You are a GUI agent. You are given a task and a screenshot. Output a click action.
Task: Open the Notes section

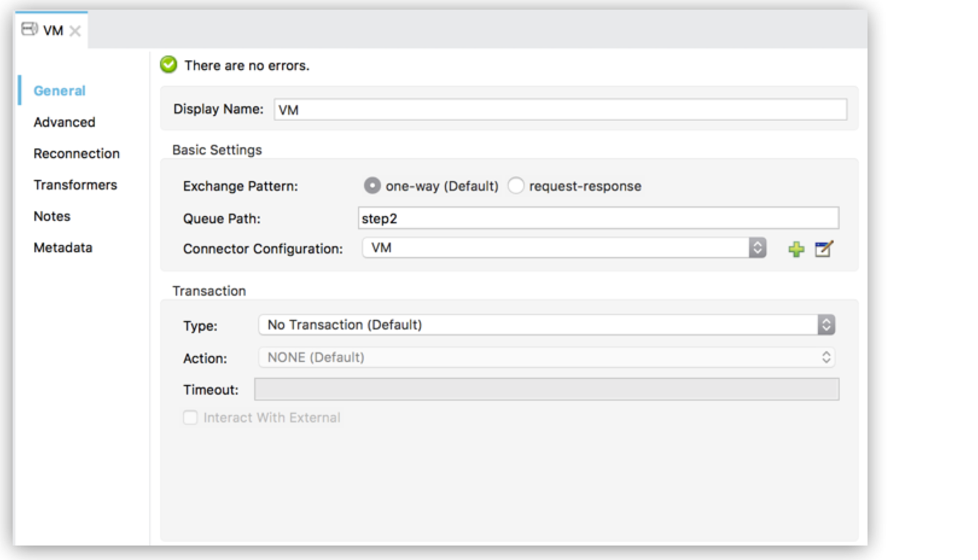click(x=51, y=216)
